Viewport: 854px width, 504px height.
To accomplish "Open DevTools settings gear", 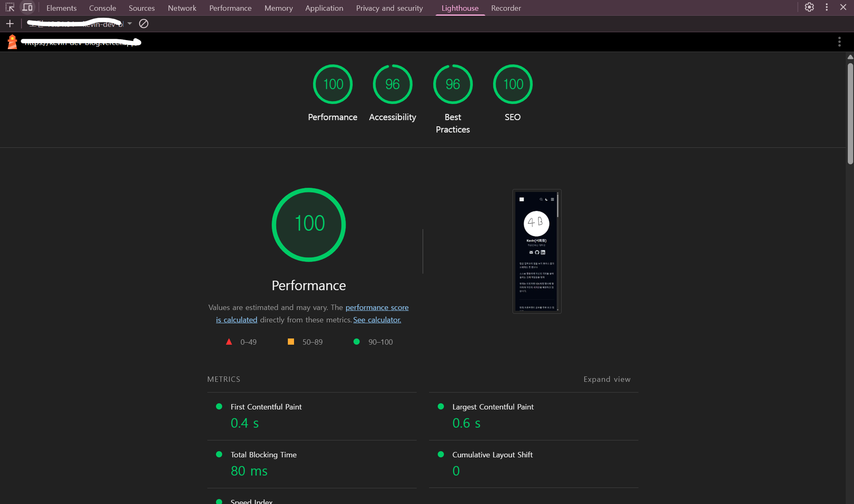I will click(x=809, y=7).
